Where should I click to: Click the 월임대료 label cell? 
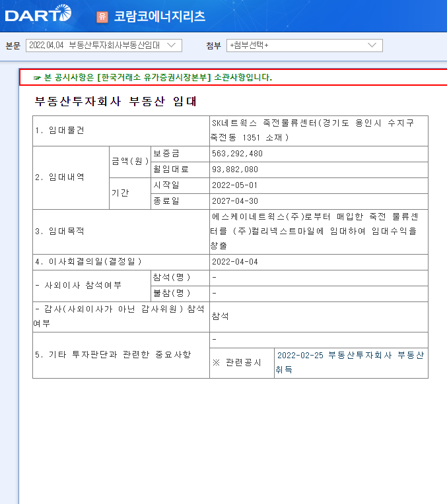[x=180, y=170]
